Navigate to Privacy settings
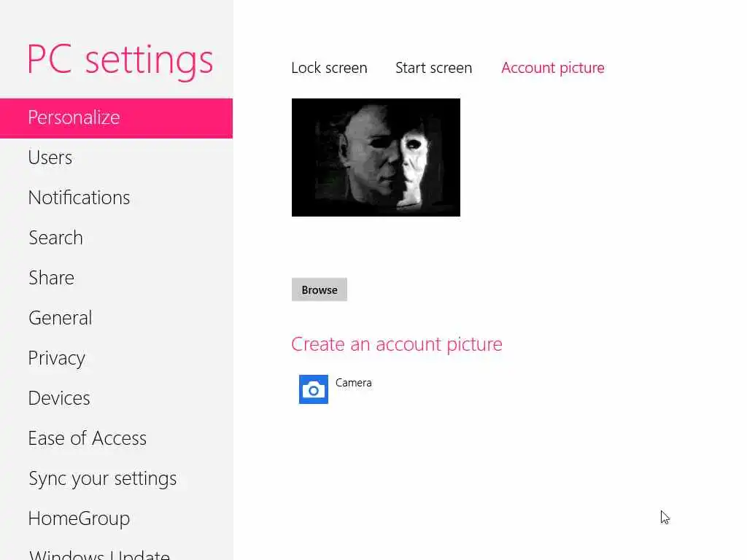Screen dimensions: 747x560 [56, 358]
